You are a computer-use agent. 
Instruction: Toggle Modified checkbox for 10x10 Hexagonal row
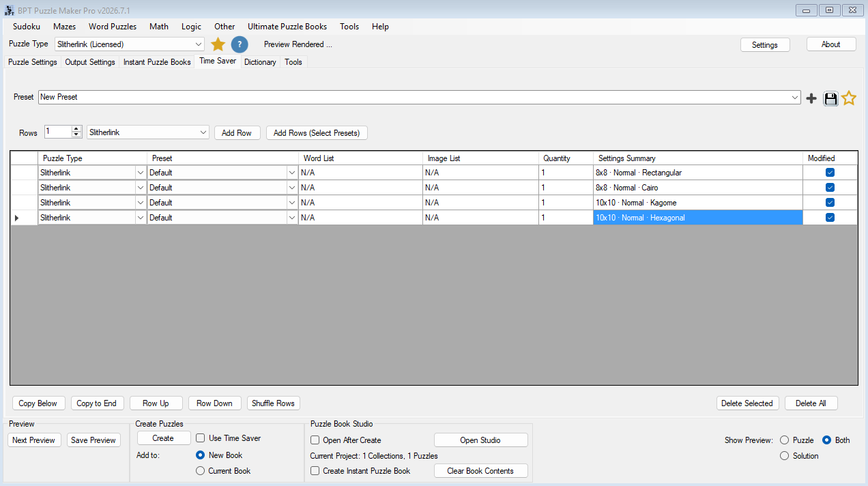tap(830, 218)
